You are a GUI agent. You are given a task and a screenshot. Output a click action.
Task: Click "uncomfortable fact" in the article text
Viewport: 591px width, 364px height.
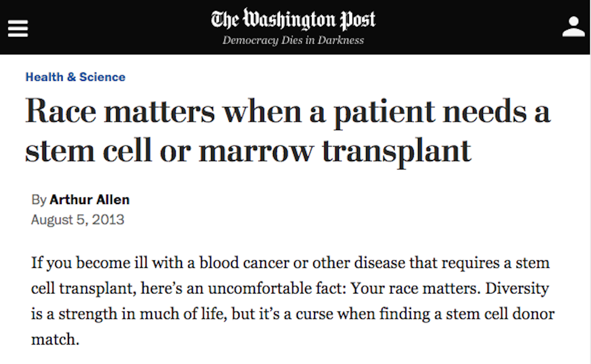[277, 288]
